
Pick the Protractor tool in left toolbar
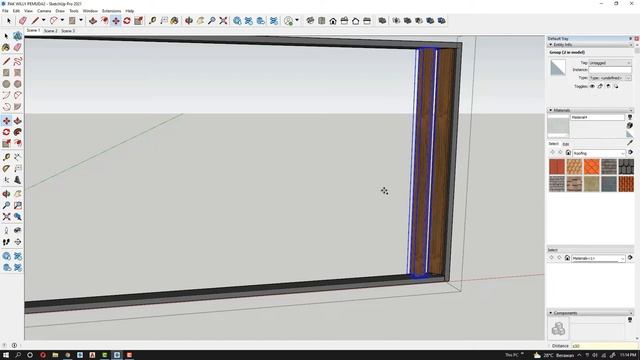[6, 168]
